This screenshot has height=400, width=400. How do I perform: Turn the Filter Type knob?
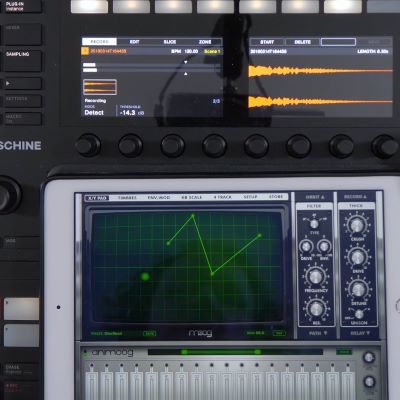coord(314,223)
